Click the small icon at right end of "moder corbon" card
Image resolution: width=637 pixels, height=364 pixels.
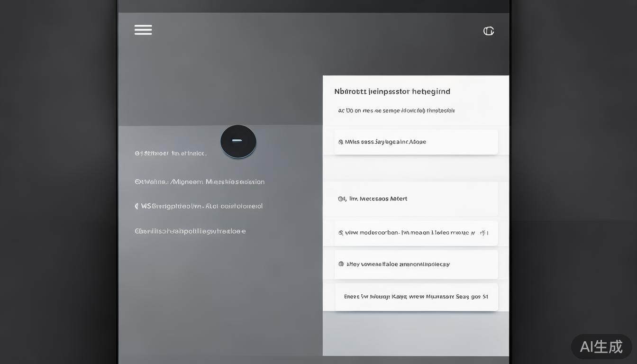click(x=484, y=233)
